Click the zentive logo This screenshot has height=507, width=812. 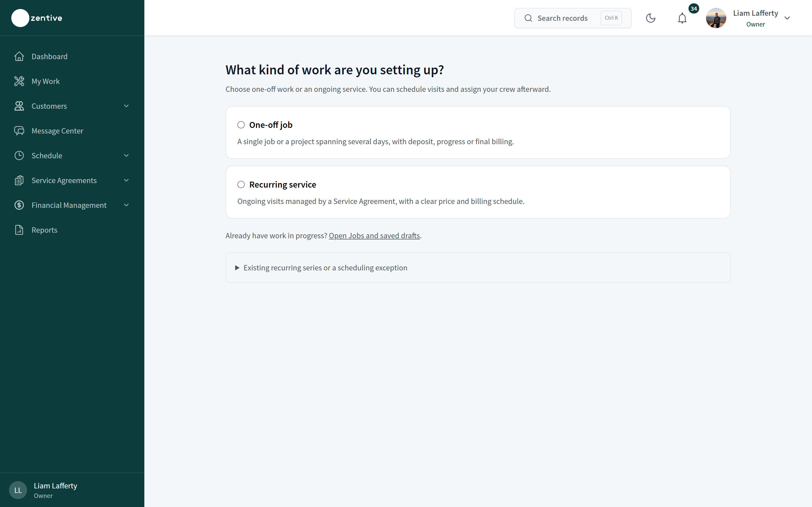click(x=37, y=18)
